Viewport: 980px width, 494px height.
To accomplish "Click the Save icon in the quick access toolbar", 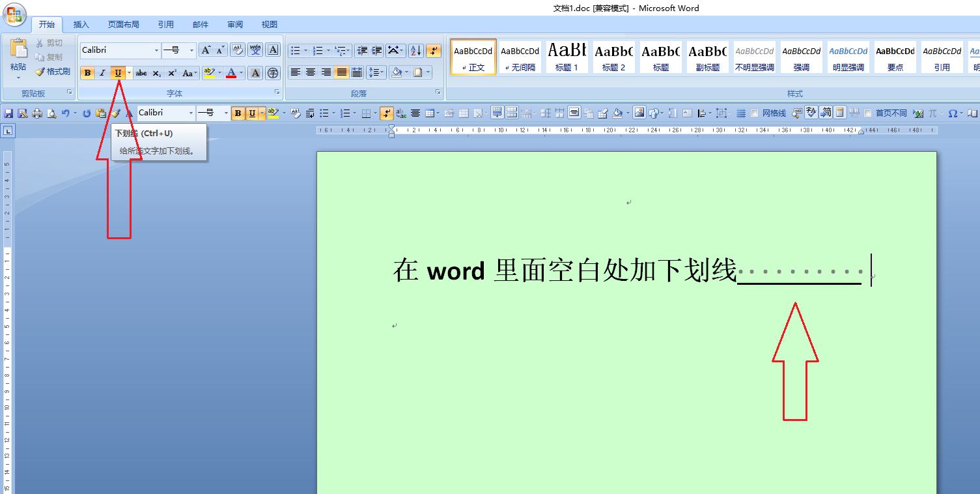I will click(8, 113).
